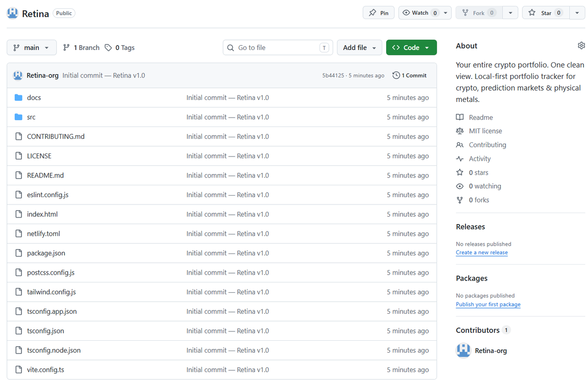This screenshot has height=380, width=588.
Task: Open the latest commit message in header
Action: click(104, 76)
